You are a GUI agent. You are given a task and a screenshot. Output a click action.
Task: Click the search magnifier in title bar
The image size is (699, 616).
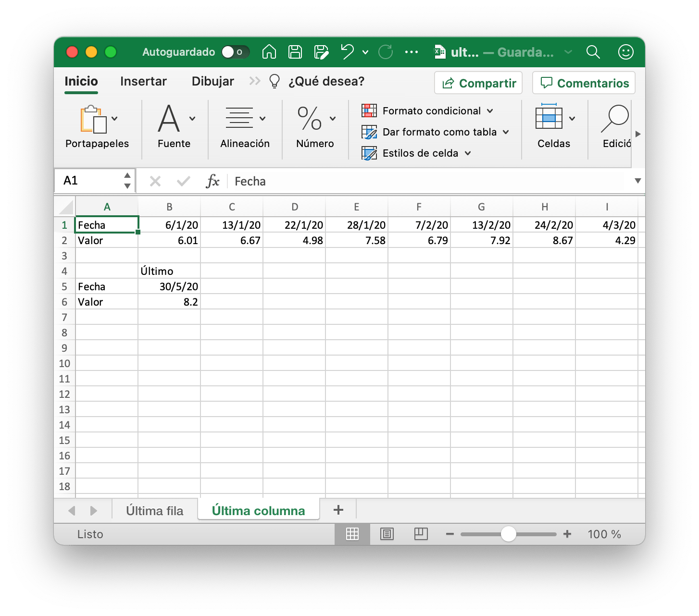[593, 52]
